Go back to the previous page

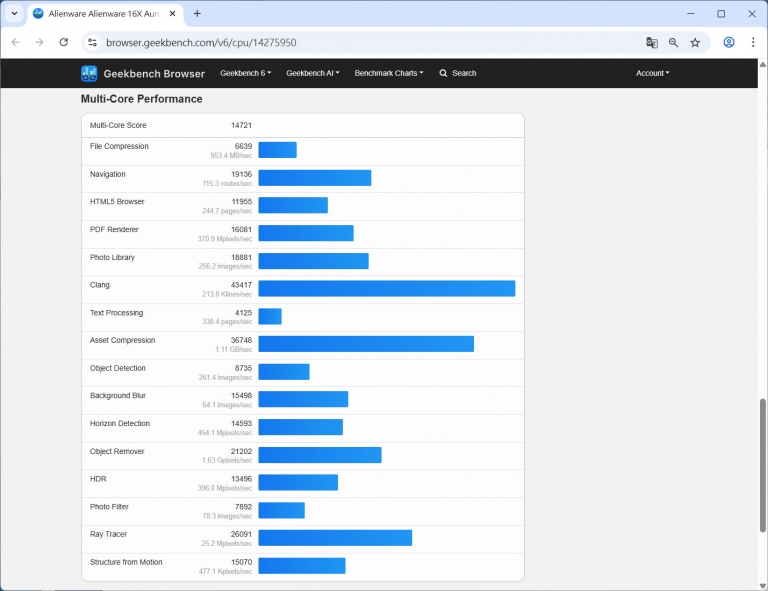point(15,43)
